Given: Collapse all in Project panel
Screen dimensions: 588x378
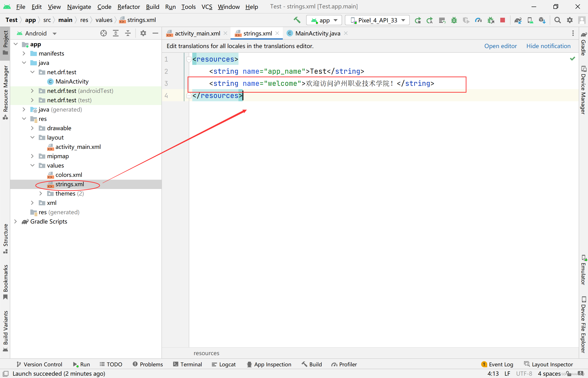Looking at the screenshot, I should (128, 33).
